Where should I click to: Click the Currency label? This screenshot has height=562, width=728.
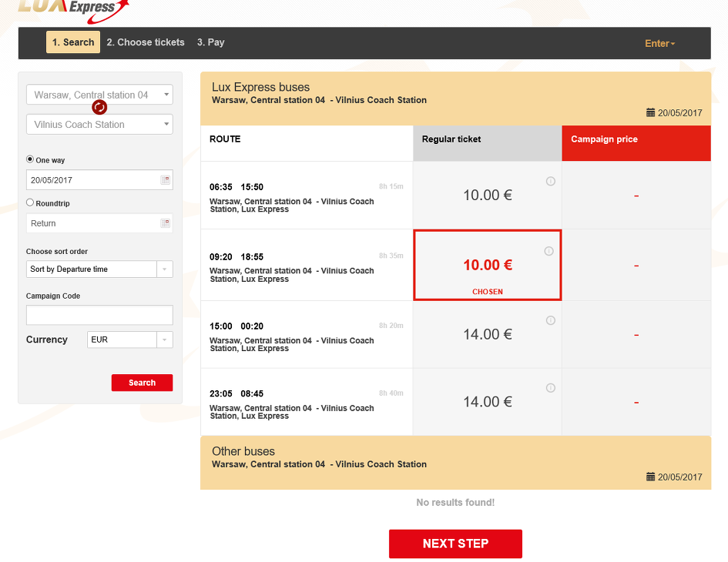point(47,340)
